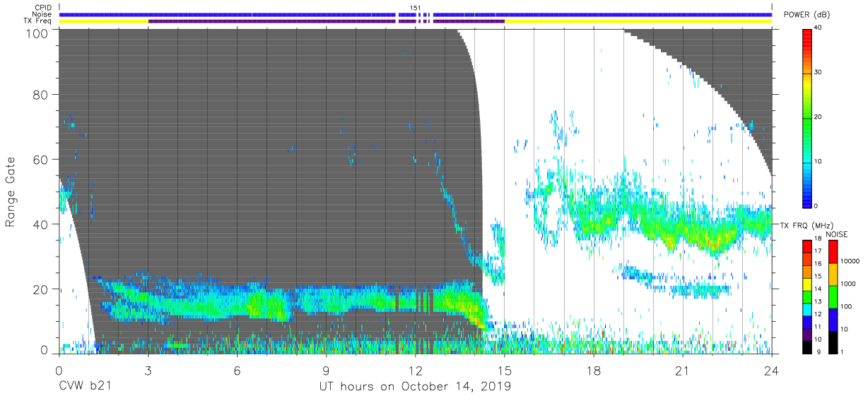Click the power colorbar tick value 30
Screen dimensions: 868x401
click(819, 73)
